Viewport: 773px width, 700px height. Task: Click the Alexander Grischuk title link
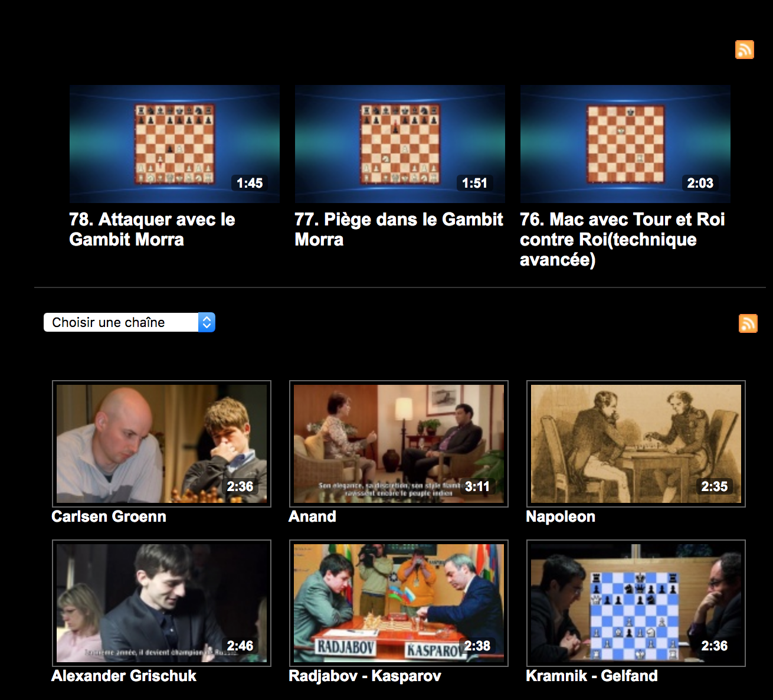(124, 676)
